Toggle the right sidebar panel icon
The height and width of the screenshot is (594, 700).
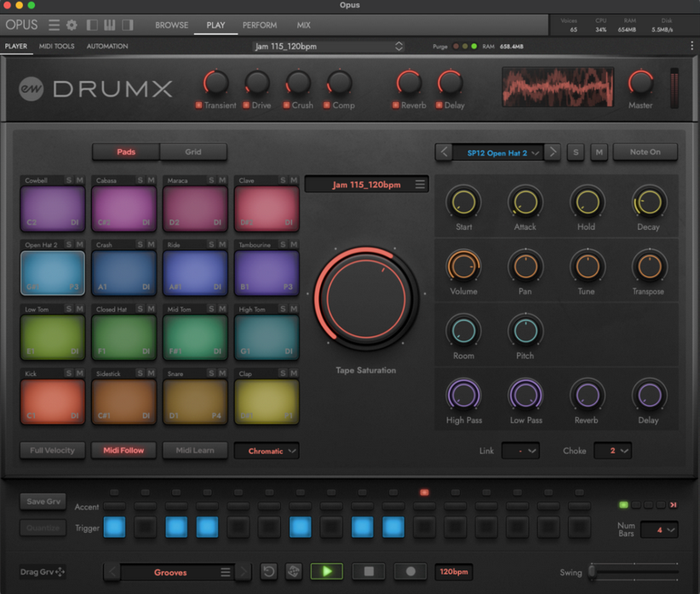(128, 25)
